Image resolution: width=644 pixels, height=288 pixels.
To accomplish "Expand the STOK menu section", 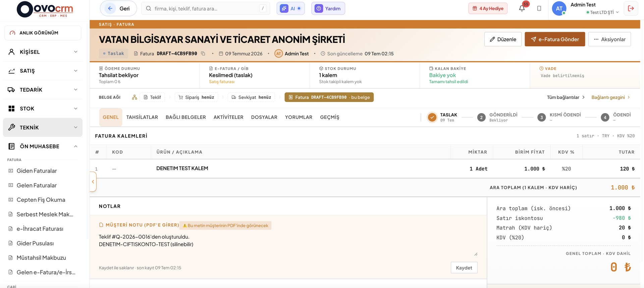I will (43, 108).
